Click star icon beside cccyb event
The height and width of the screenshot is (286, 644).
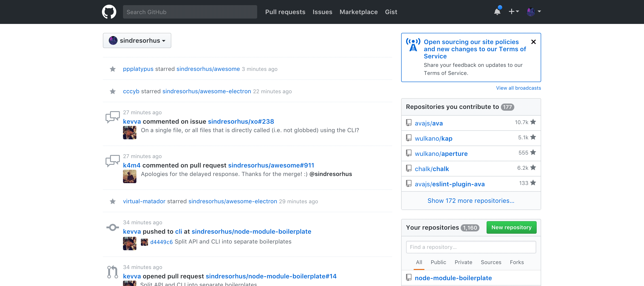pos(113,91)
